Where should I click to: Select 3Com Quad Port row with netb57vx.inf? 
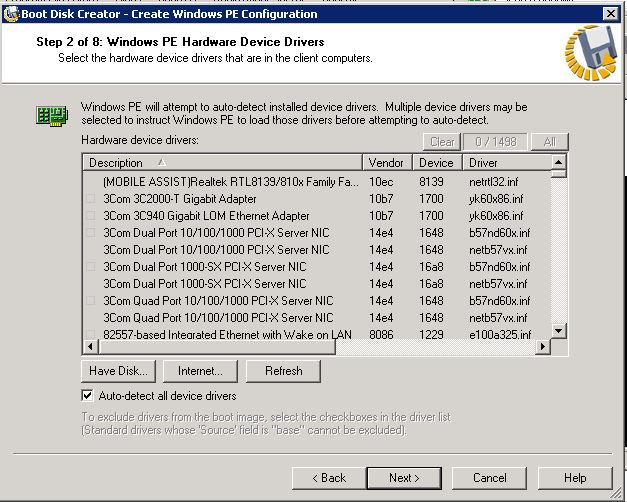click(317, 318)
